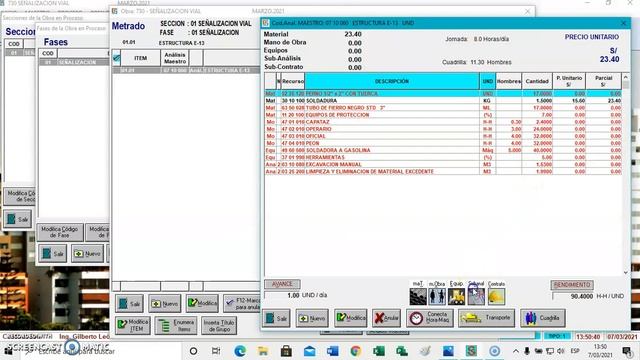
Task: Select the SOLDADORA A GASOLINA row
Action: coord(443,150)
